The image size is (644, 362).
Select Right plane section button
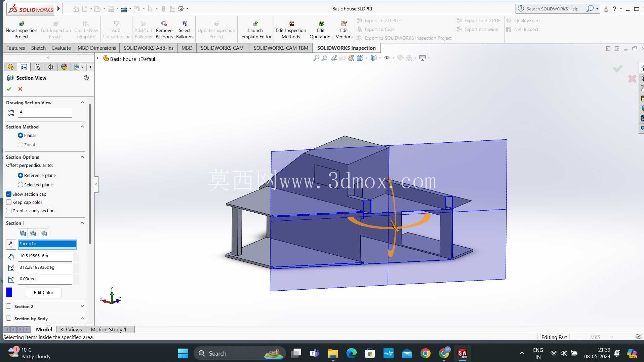[x=44, y=233]
